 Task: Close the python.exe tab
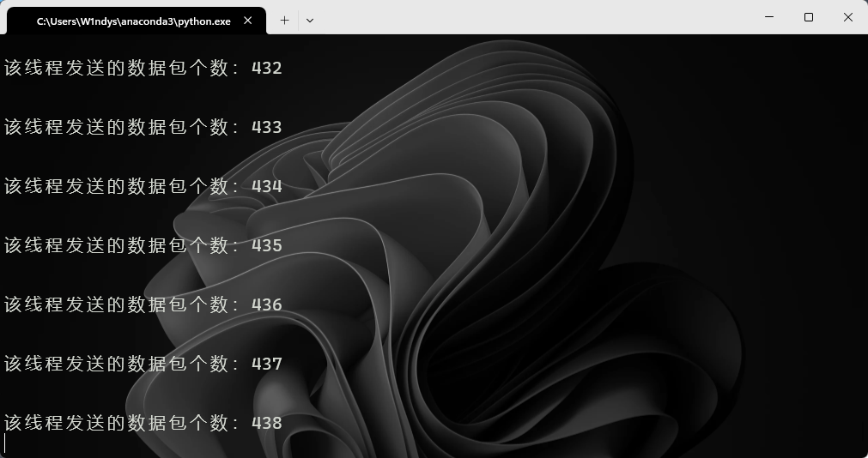[249, 21]
